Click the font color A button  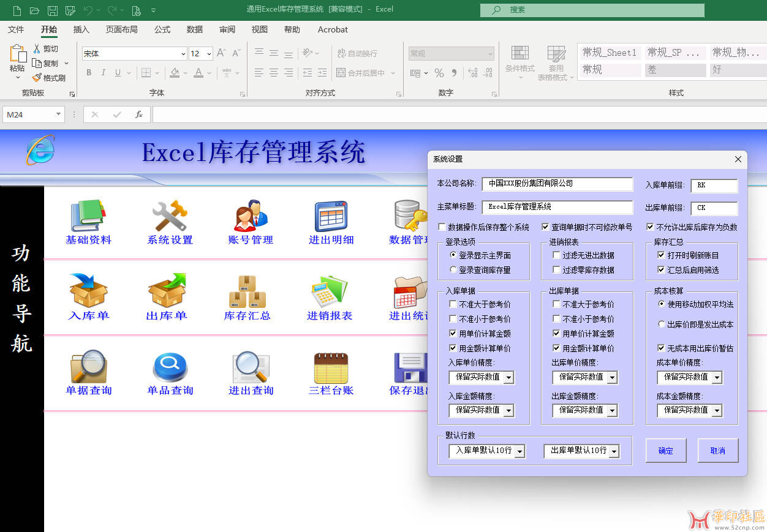[x=198, y=73]
